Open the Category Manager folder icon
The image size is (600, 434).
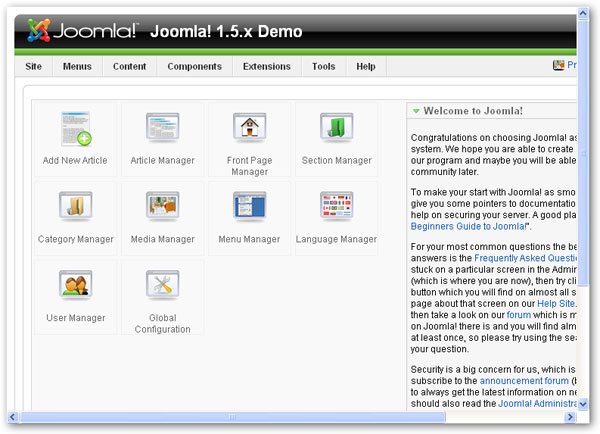pos(76,206)
